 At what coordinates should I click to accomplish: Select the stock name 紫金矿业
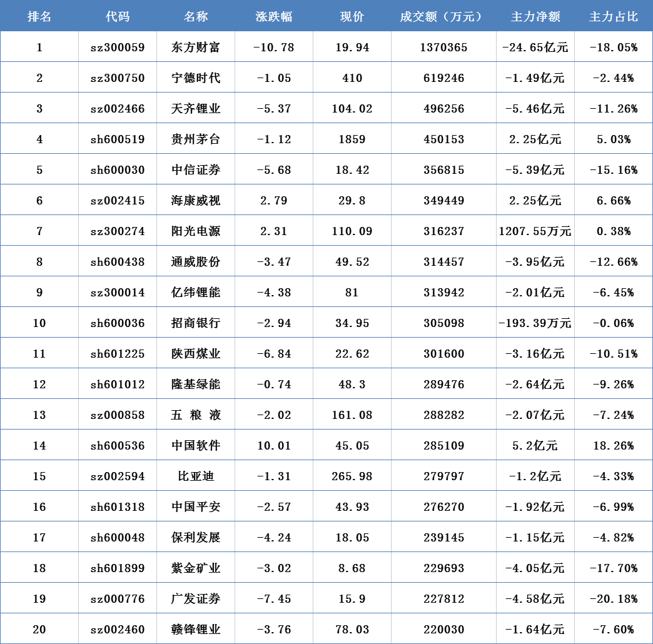click(196, 568)
